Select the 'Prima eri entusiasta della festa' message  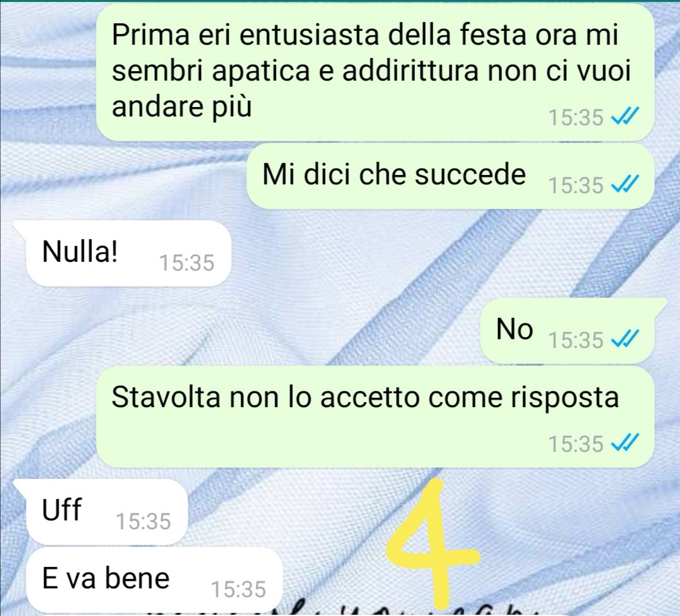(375, 73)
